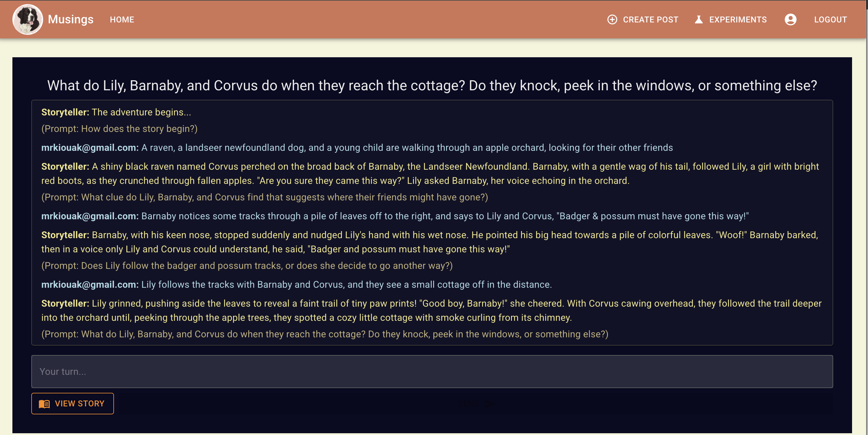The width and height of the screenshot is (868, 435).
Task: Click the open-book icon in View Story
Action: click(x=44, y=404)
